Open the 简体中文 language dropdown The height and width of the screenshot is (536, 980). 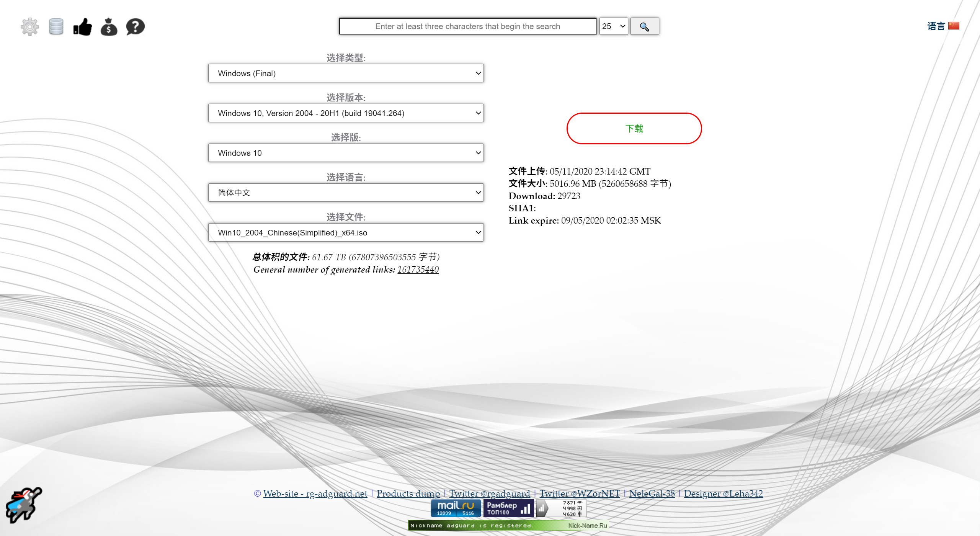pyautogui.click(x=346, y=193)
